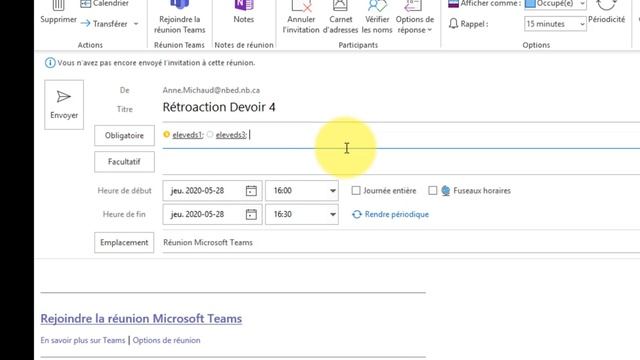Open the start time 16:00 dropdown
This screenshot has height=360, width=640.
(x=333, y=191)
